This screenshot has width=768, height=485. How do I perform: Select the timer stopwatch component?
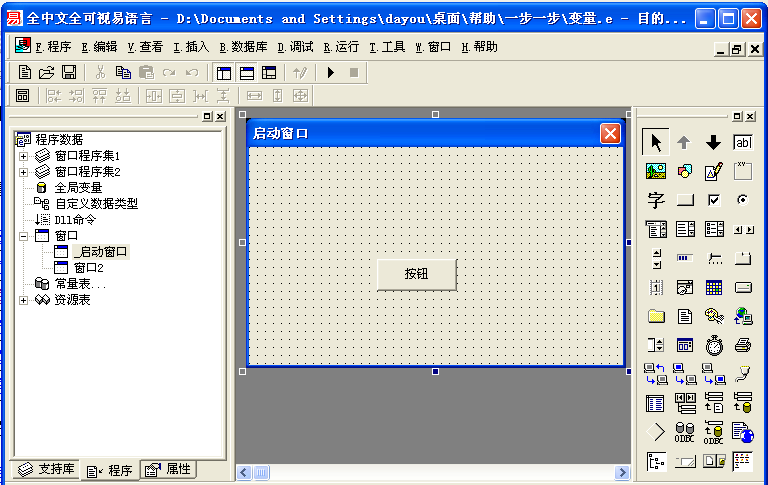tap(714, 345)
